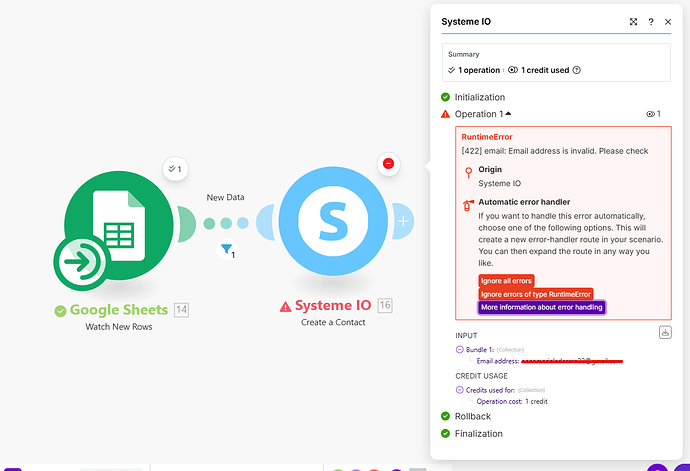The height and width of the screenshot is (471, 690).
Task: Click the Automatic error handler icon
Action: (x=468, y=205)
